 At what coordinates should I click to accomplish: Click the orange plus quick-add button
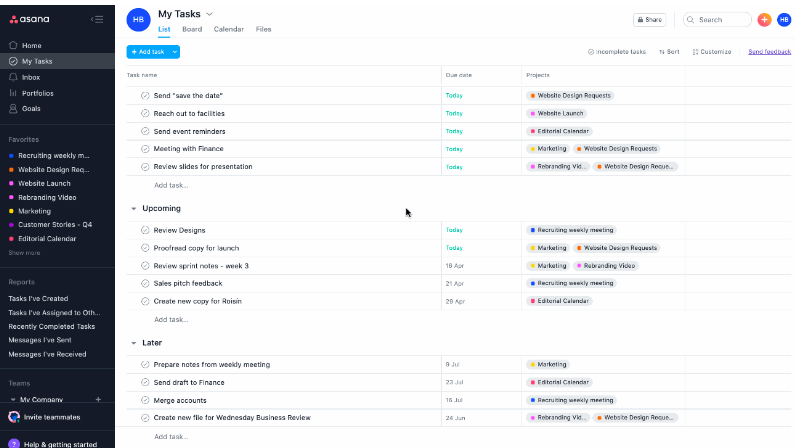click(x=764, y=19)
